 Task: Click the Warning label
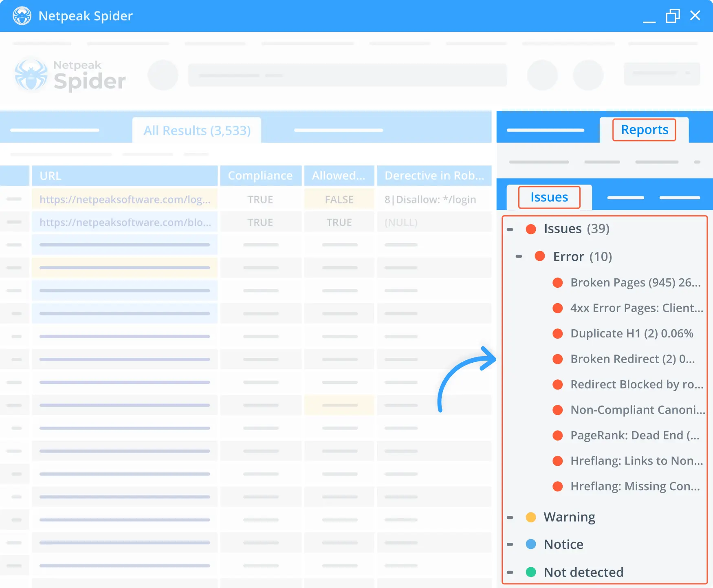tap(569, 517)
